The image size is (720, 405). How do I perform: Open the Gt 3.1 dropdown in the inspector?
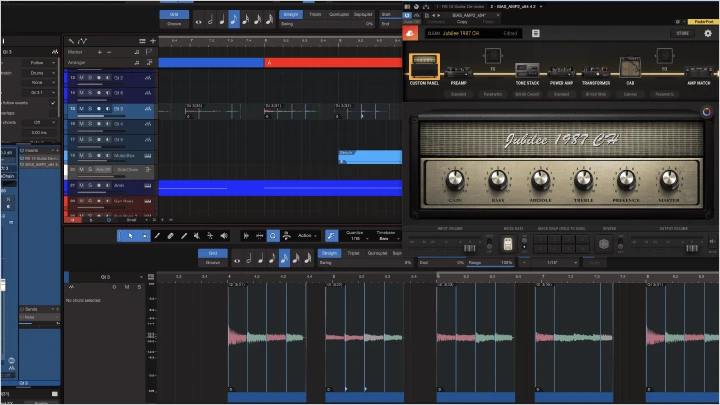[x=39, y=92]
